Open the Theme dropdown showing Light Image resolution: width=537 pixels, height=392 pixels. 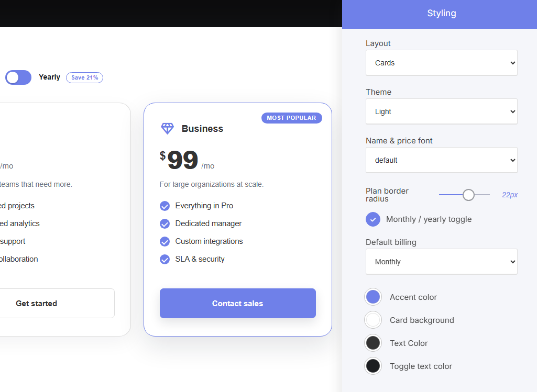pyautogui.click(x=442, y=111)
